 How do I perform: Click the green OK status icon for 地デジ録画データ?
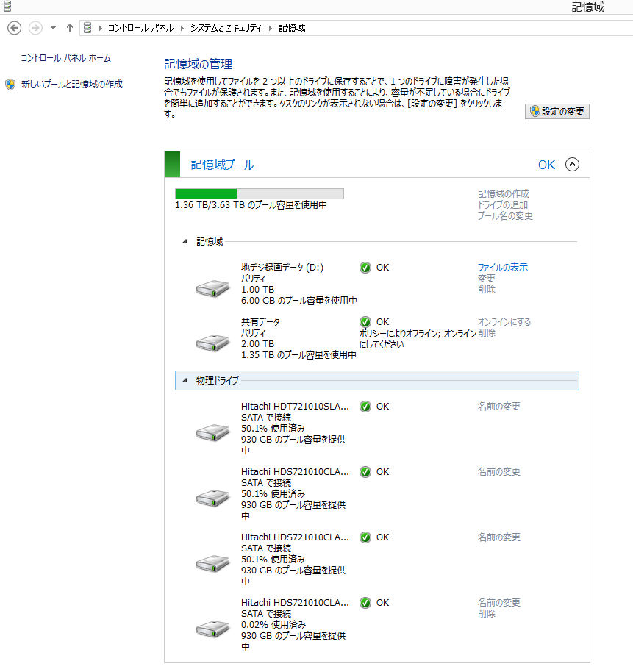[365, 267]
